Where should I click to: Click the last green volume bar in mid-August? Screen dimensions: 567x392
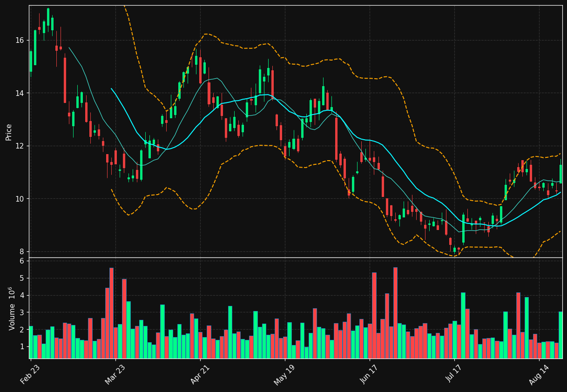tap(560, 335)
